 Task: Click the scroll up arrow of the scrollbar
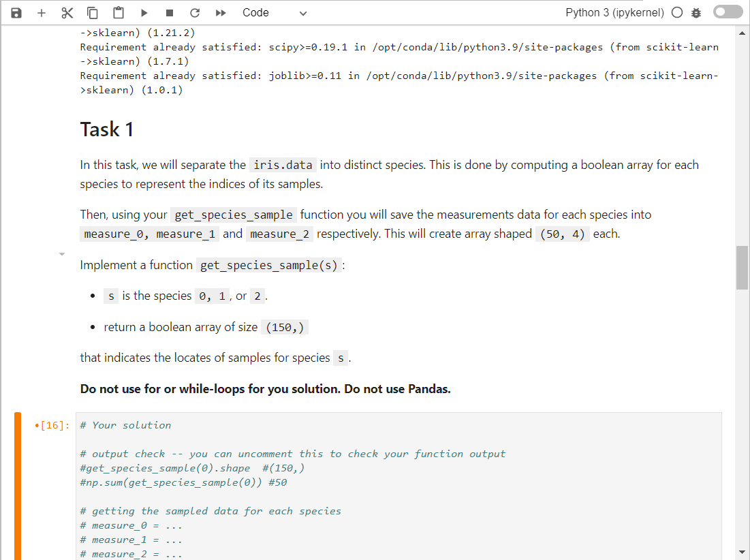click(742, 33)
